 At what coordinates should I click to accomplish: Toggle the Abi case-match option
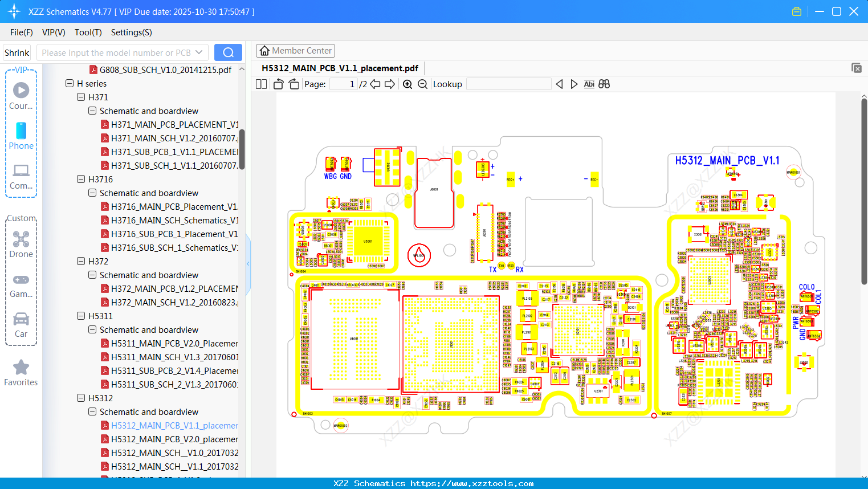click(589, 84)
